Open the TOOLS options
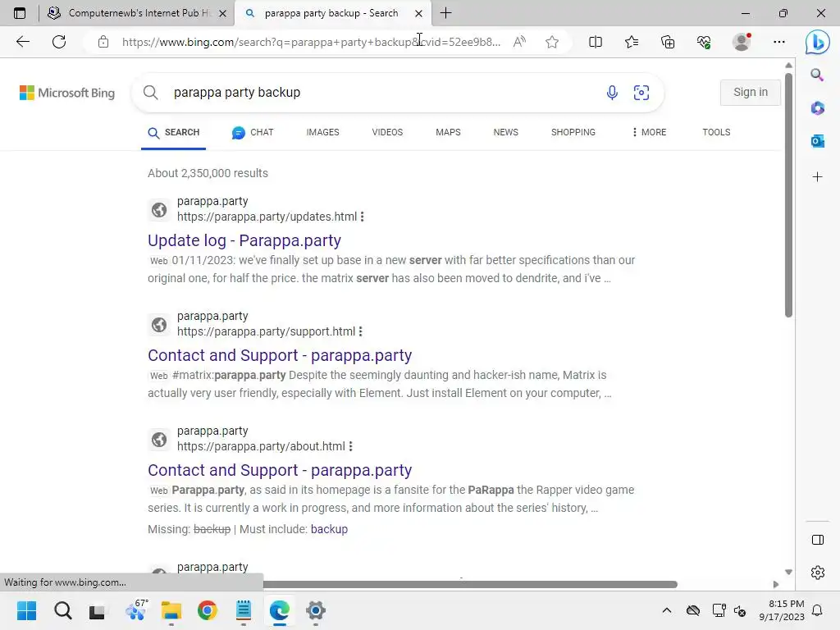This screenshot has width=840, height=630. tap(716, 132)
